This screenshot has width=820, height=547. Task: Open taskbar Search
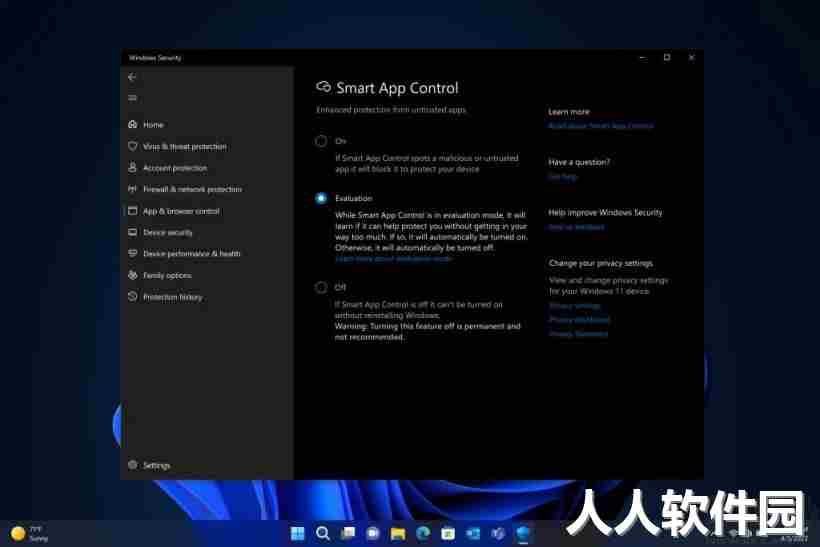pos(323,533)
